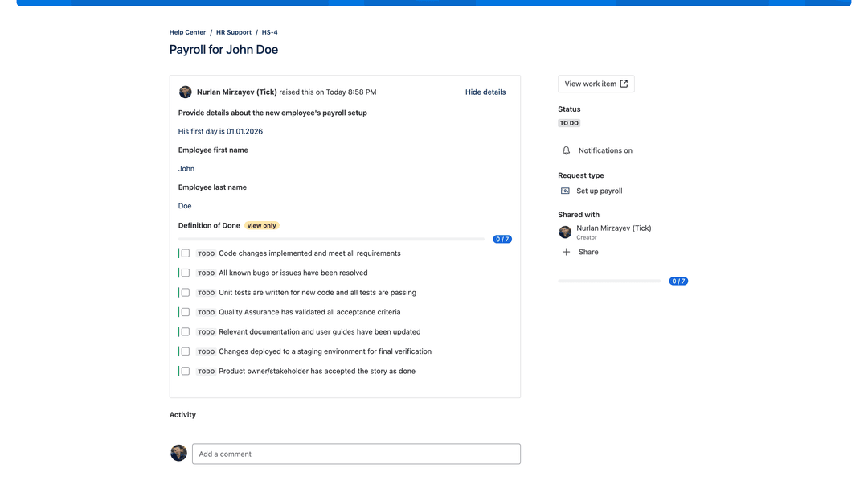
Task: Collapse the request with Hide details
Action: (x=485, y=92)
